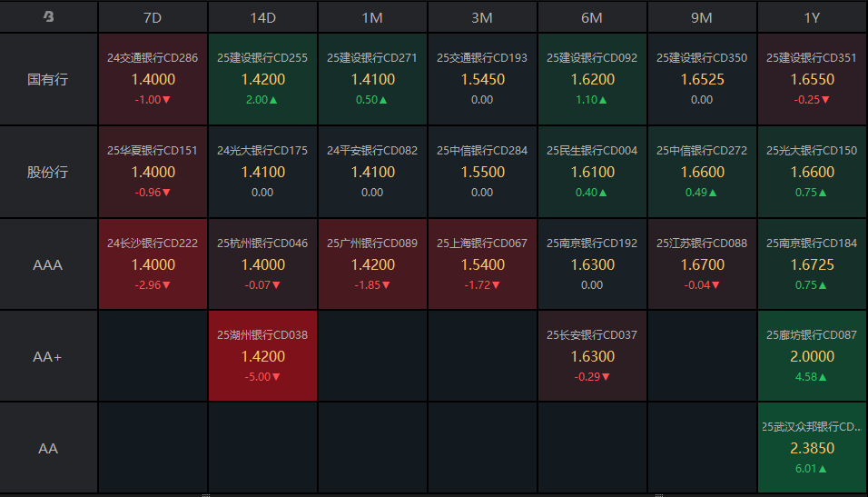Viewport: 868px width, 497px height.
Task: Select the 1Y tenor column header
Action: (812, 18)
